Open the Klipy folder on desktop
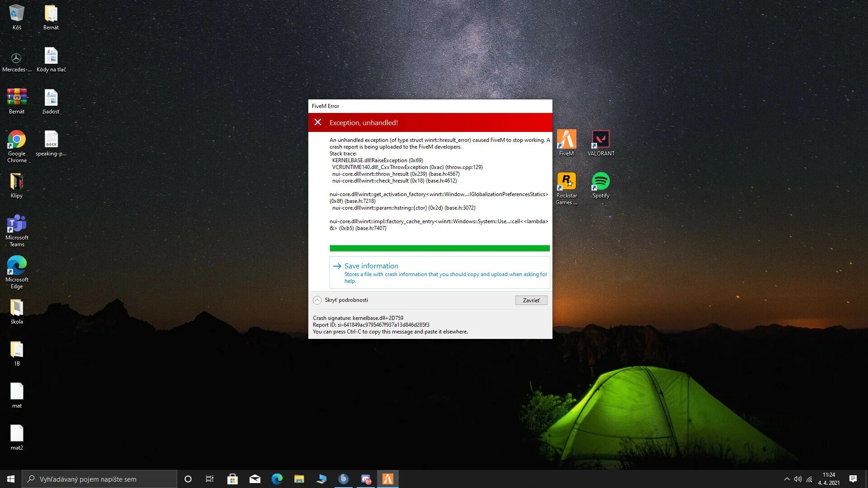The height and width of the screenshot is (488, 868). [17, 182]
